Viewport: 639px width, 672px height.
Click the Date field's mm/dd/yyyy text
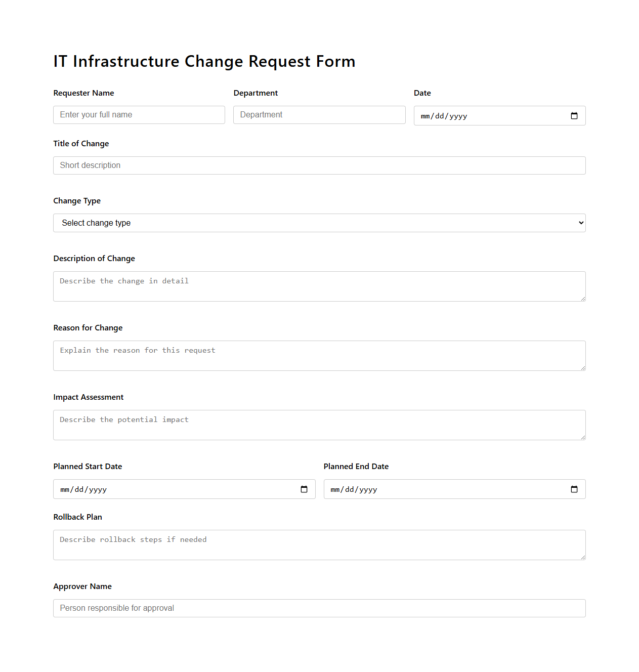coord(443,116)
